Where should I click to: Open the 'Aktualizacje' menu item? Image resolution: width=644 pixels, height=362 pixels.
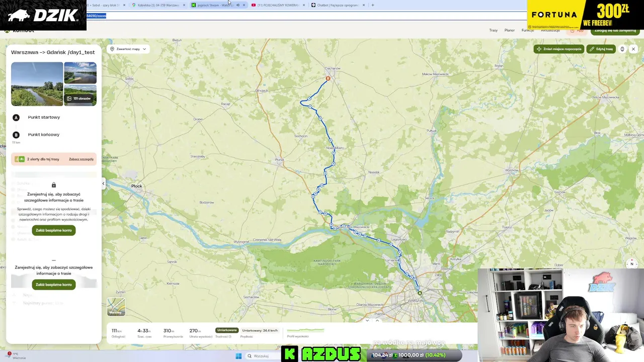pos(550,30)
